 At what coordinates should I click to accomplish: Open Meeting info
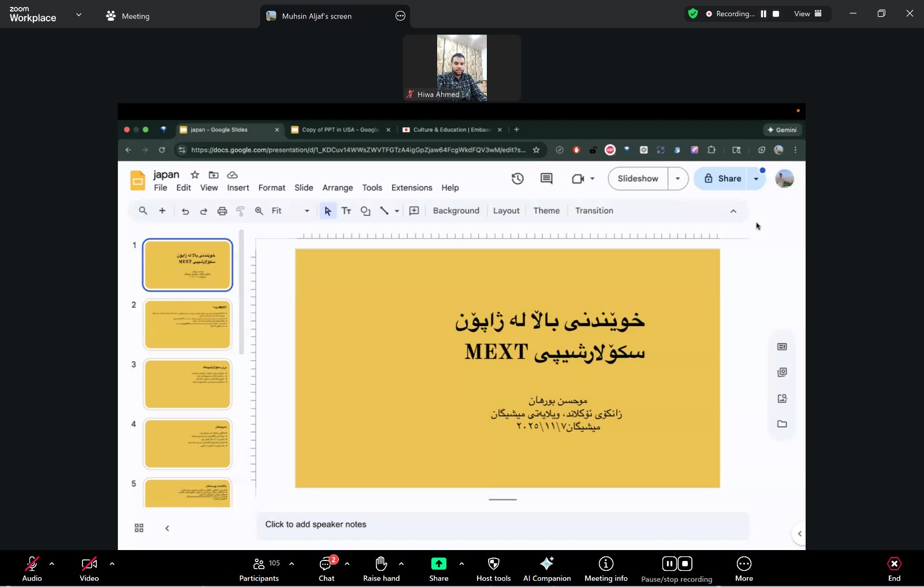click(x=605, y=564)
